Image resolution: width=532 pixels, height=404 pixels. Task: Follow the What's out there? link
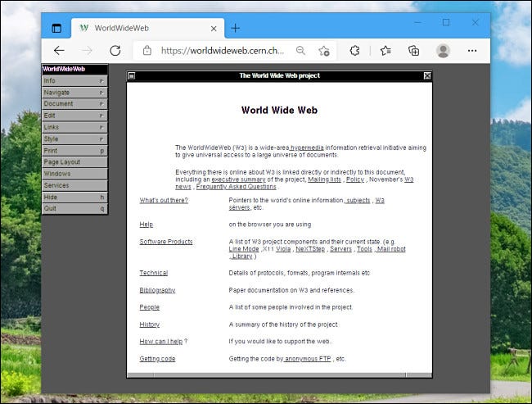164,201
